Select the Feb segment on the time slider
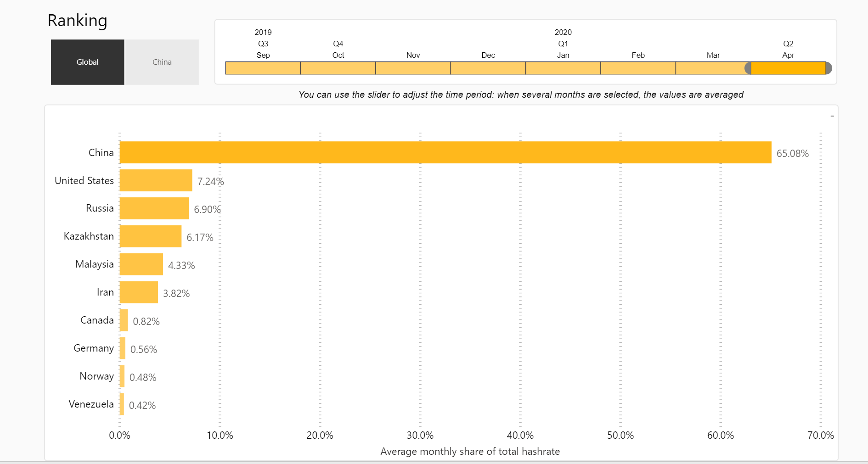This screenshot has height=464, width=868. tap(638, 67)
